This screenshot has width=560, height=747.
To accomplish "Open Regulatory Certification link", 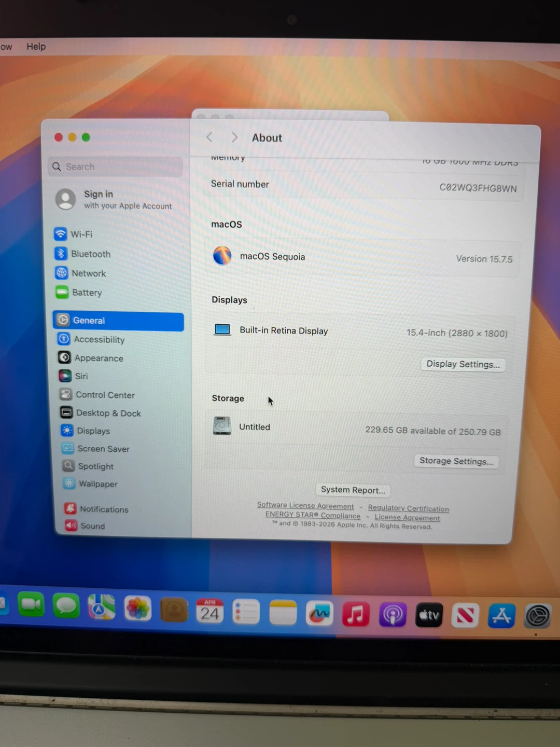I will (x=409, y=508).
